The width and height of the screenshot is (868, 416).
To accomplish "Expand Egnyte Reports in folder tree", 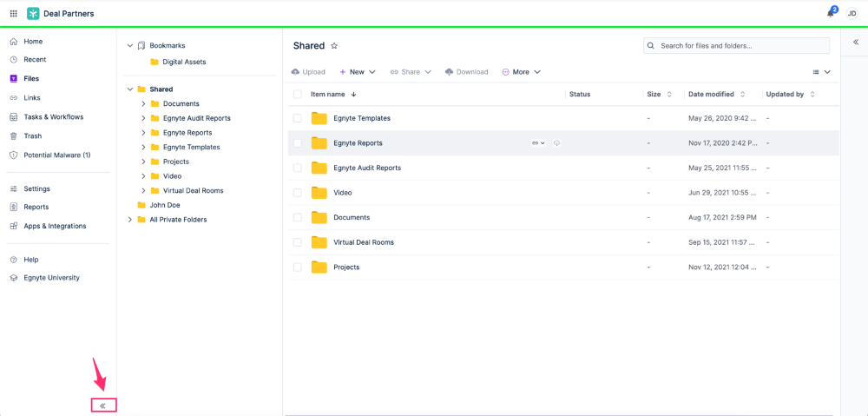I will tap(143, 132).
